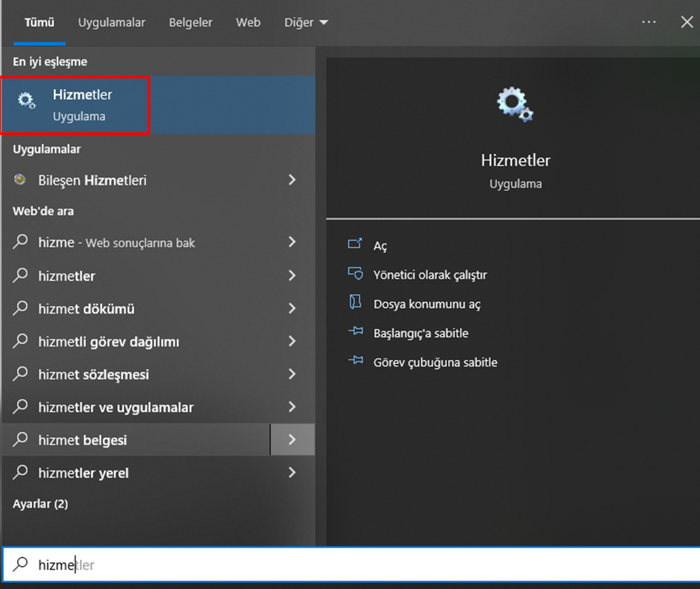Expand chevron for 'hizmetli görev dağılımı'
Viewport: 700px width, 589px height.
point(292,341)
